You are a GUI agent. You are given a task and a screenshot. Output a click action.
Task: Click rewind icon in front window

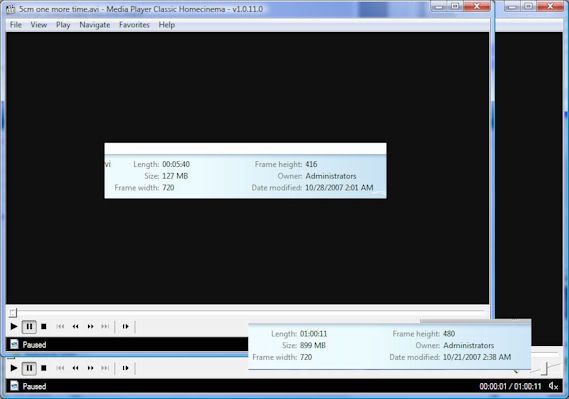pos(75,326)
